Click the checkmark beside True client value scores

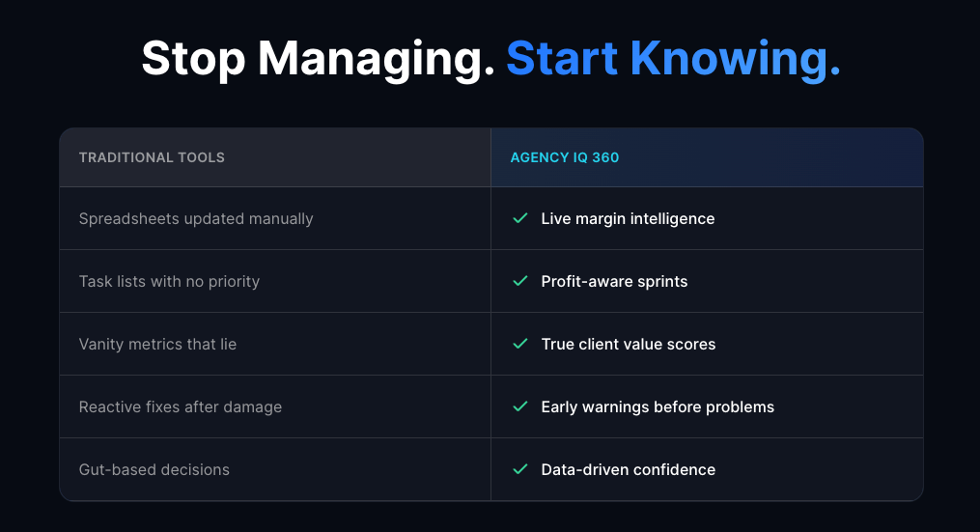click(x=520, y=344)
